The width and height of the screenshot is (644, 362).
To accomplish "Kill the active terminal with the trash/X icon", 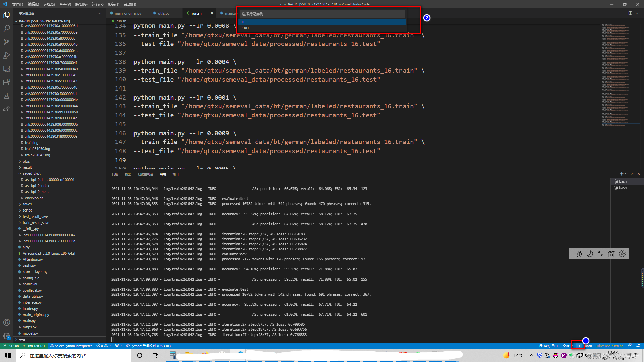I will tap(638, 174).
